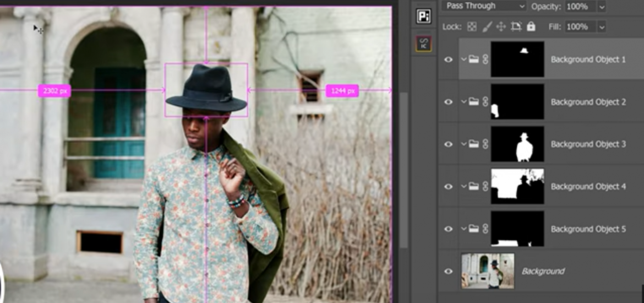
Task: Click the black hat on the canvas
Action: pos(206,89)
